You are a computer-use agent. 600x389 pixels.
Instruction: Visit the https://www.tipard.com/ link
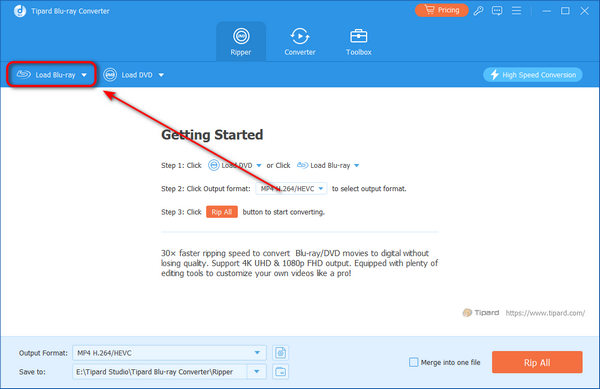click(545, 313)
